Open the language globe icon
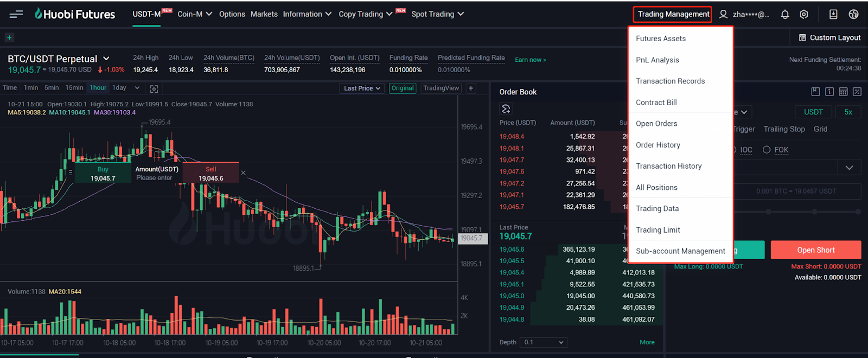868x358 pixels. (853, 14)
